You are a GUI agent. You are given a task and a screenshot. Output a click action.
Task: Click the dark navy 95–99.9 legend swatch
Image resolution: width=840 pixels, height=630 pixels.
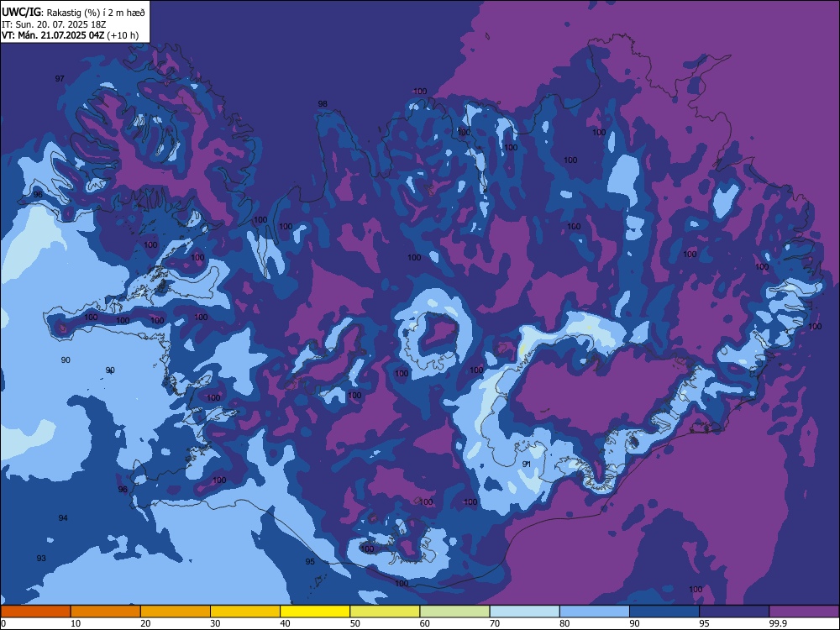[x=734, y=612]
